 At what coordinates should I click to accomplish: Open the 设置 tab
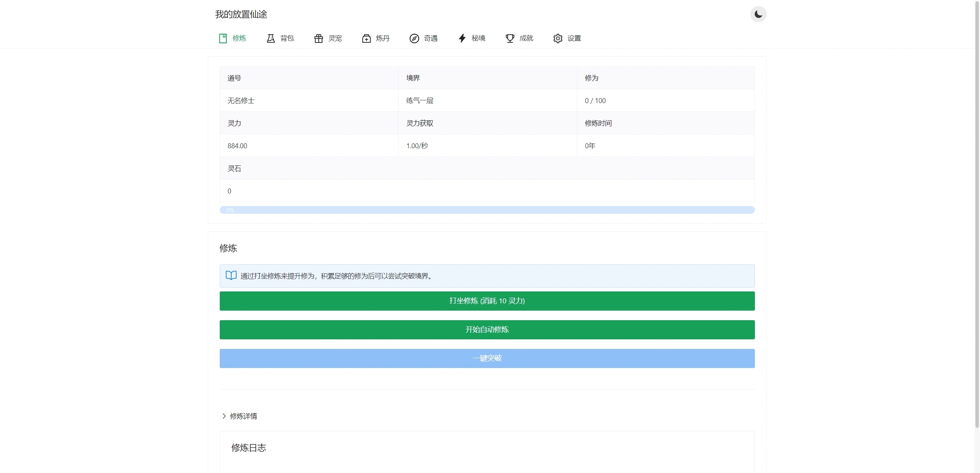574,38
